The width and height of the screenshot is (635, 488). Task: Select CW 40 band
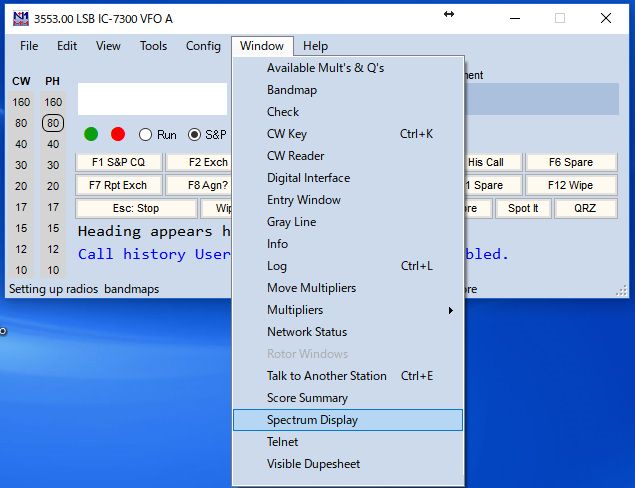pyautogui.click(x=21, y=144)
